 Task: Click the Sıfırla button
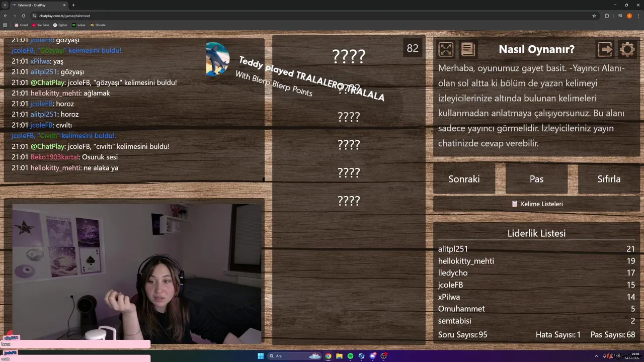click(x=609, y=179)
